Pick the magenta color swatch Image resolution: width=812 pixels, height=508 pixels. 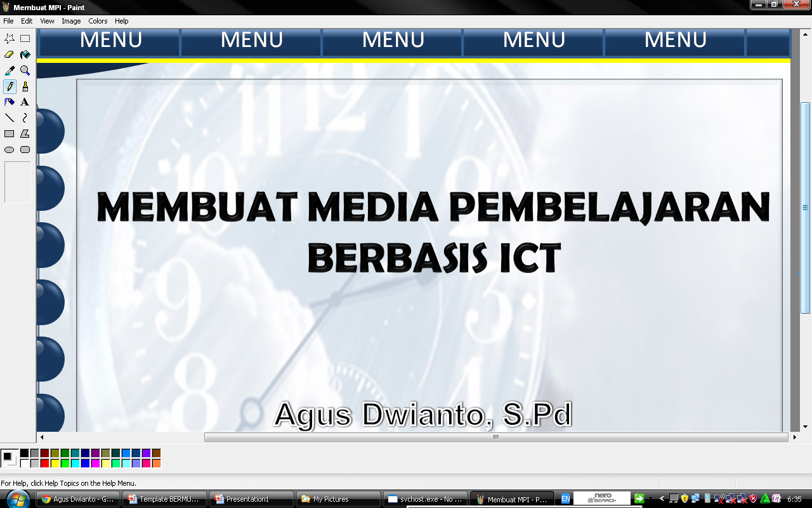click(95, 464)
